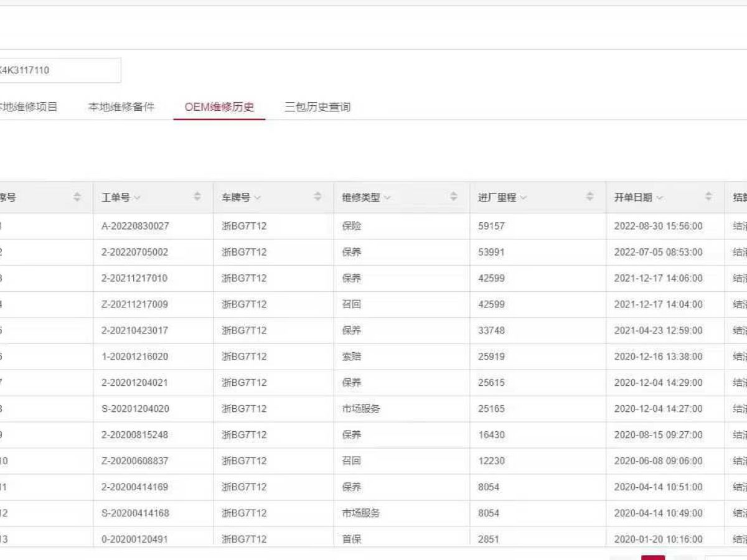Open the 车牌号 column filter chevron
Image resolution: width=747 pixels, height=560 pixels.
pos(257,198)
